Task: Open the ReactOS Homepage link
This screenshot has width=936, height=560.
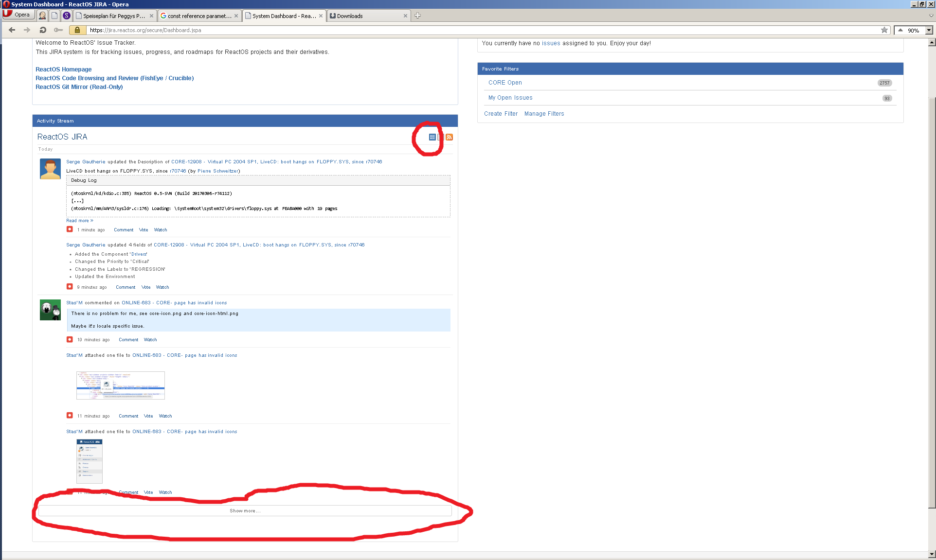Action: point(63,70)
